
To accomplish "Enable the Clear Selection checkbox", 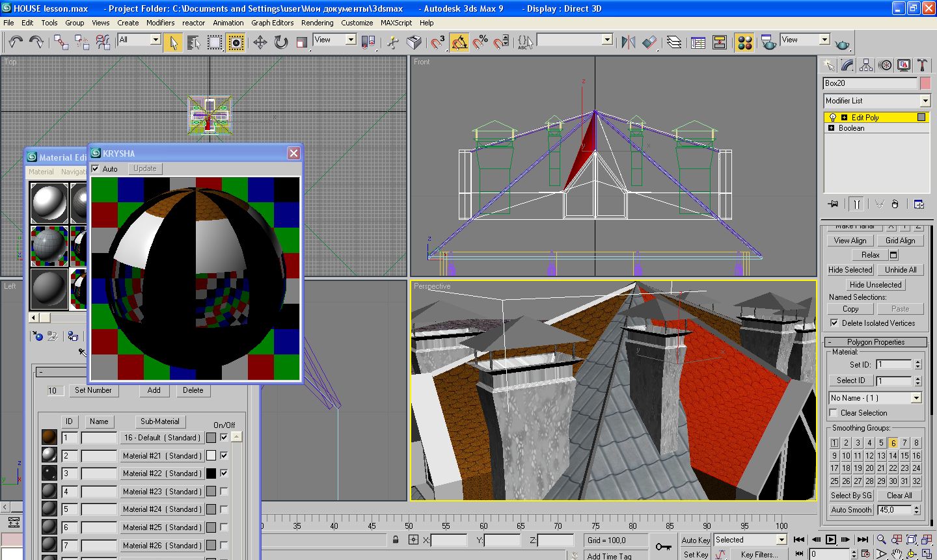I will 834,412.
